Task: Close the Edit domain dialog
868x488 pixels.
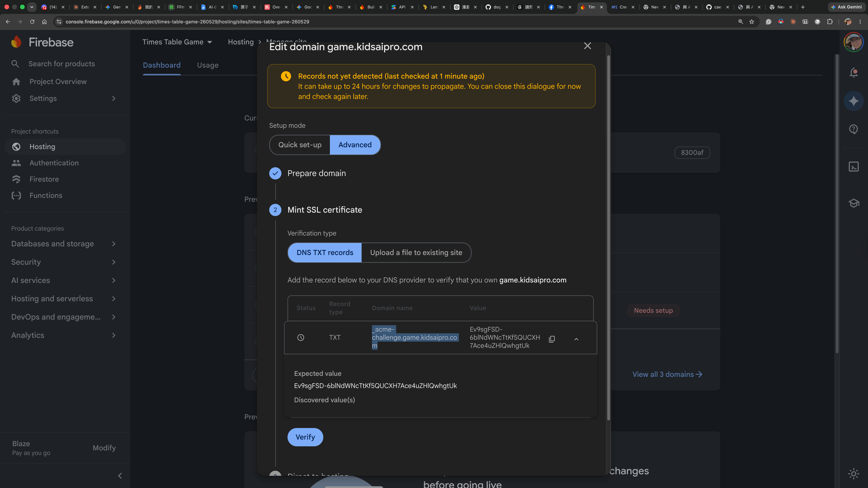Action: 587,46
